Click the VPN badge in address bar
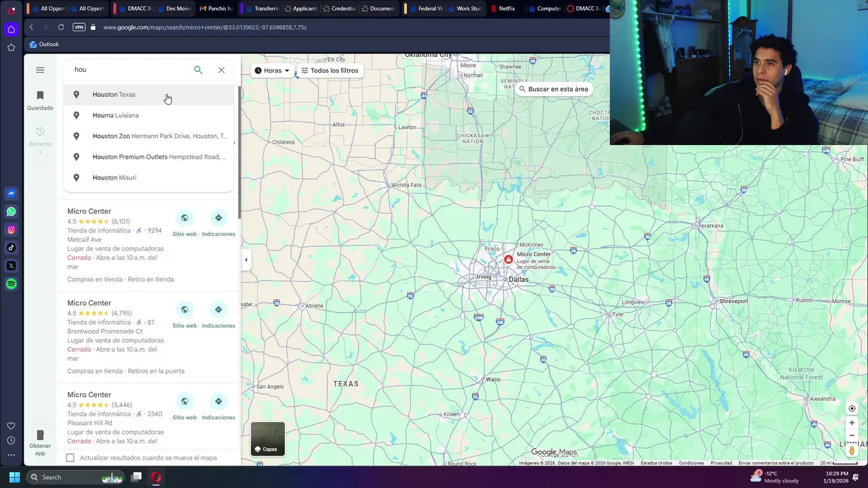The height and width of the screenshot is (488, 868). pos(79,27)
